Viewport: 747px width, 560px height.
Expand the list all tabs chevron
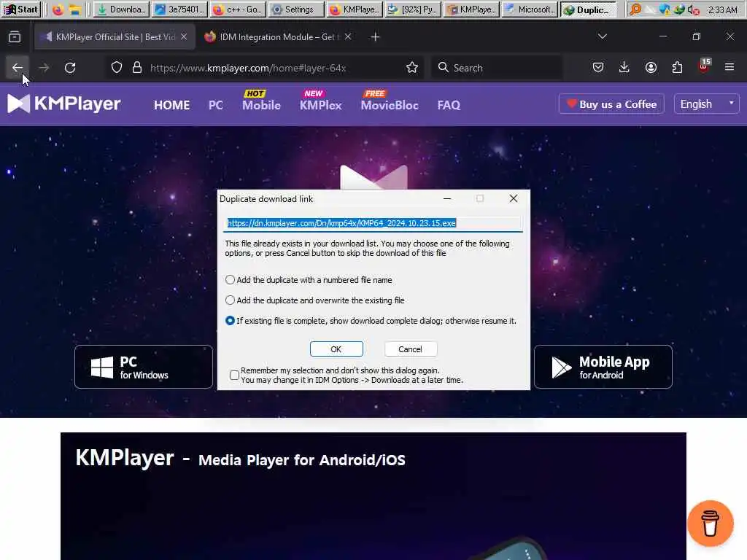(x=602, y=36)
